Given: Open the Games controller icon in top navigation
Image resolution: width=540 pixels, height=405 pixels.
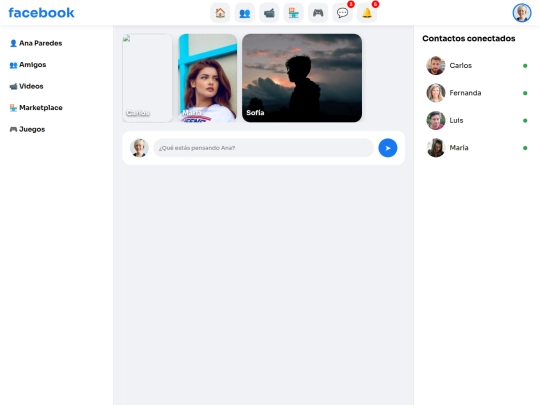Looking at the screenshot, I should (x=318, y=13).
